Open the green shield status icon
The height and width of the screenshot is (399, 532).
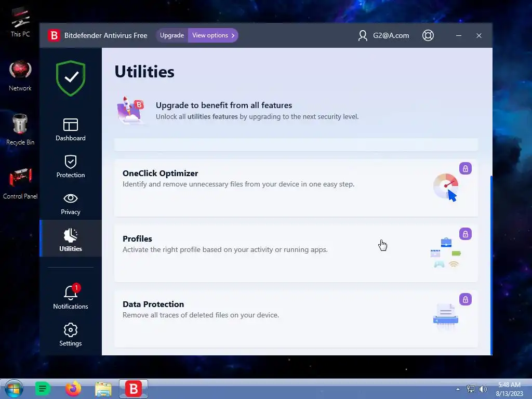pyautogui.click(x=71, y=78)
